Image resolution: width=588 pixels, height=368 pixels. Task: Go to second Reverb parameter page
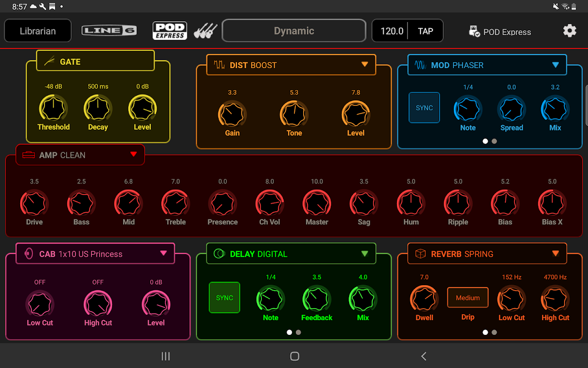(494, 332)
